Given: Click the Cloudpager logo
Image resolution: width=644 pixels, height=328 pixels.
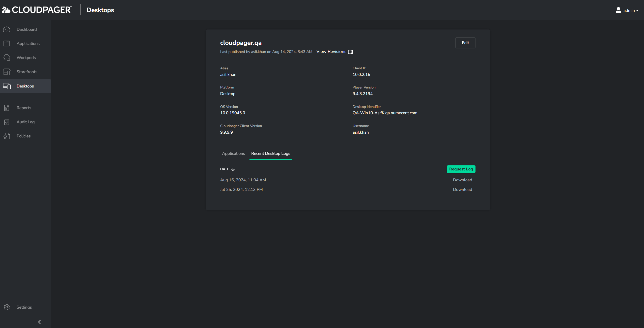Looking at the screenshot, I should pos(37,10).
